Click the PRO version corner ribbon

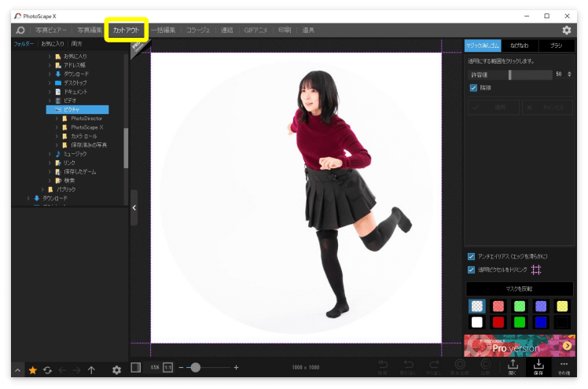click(x=138, y=47)
